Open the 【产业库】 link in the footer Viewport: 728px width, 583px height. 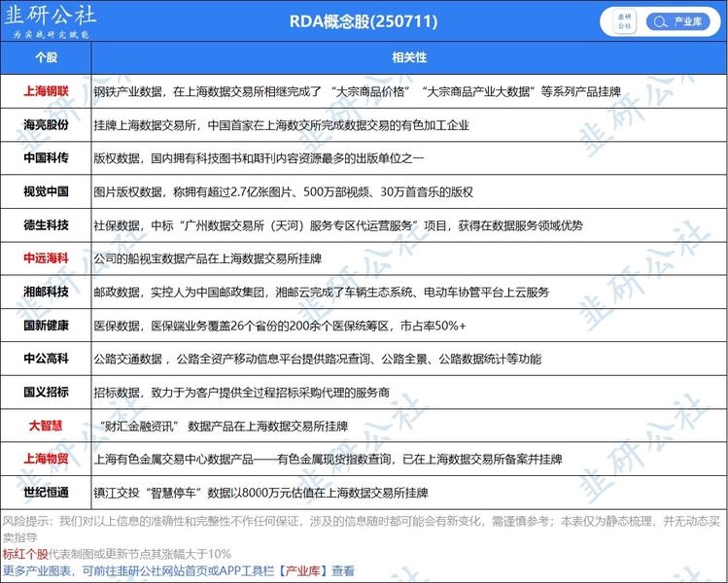302,570
